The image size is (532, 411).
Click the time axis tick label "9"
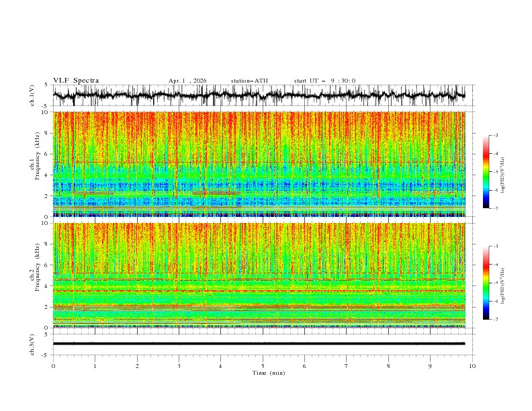coord(430,366)
